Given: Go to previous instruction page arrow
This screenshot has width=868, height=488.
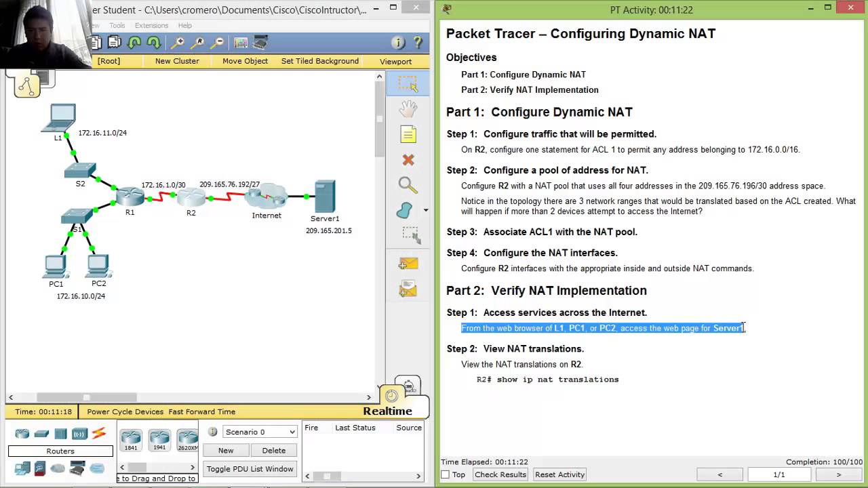Looking at the screenshot, I should (720, 474).
